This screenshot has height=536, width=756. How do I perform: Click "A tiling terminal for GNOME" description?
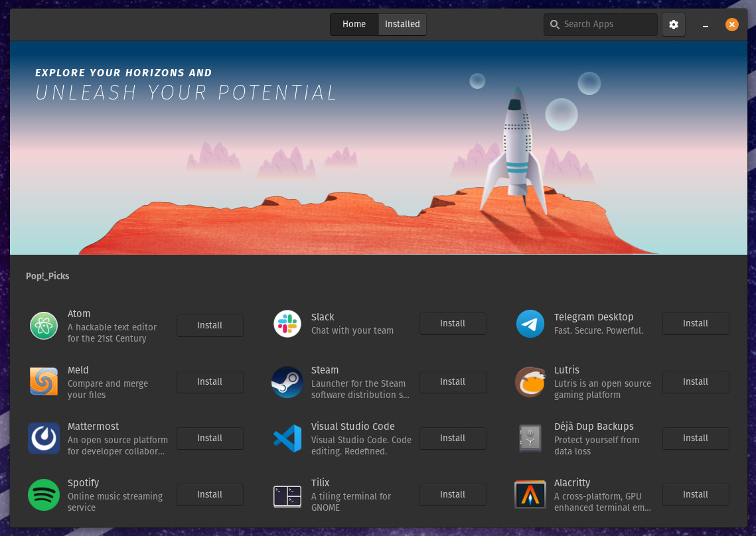351,502
